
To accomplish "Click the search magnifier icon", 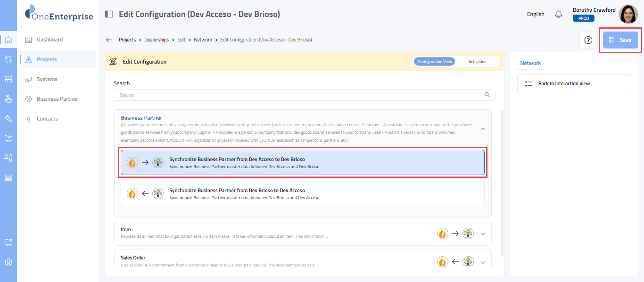I will coord(487,95).
